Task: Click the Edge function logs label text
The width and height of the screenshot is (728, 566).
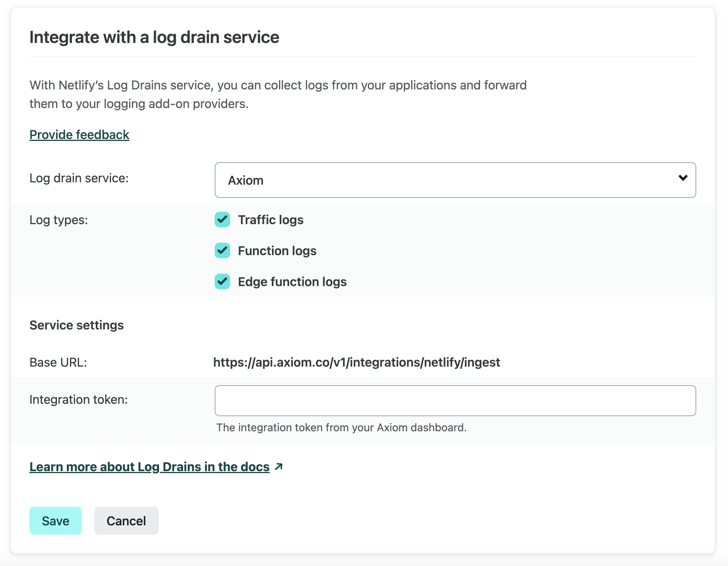Action: [292, 282]
